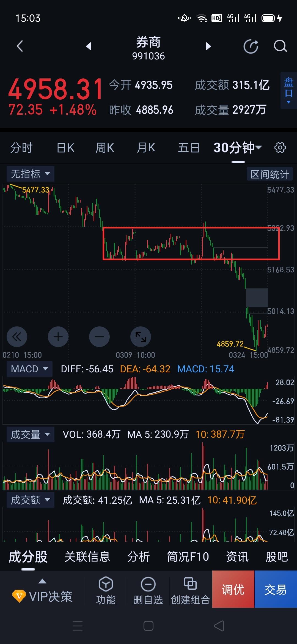This screenshot has height=644, width=297.
Task: Click the blue 交易 button
Action: coord(276,589)
